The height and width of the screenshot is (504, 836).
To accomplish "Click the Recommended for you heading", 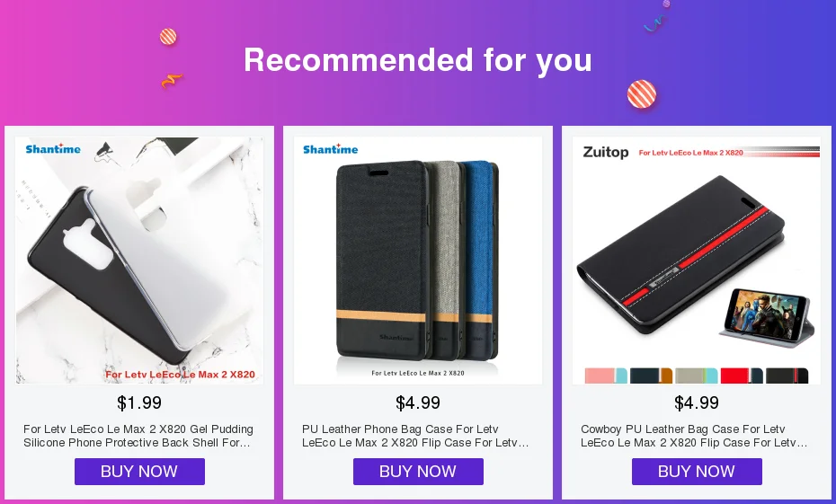I will [418, 59].
